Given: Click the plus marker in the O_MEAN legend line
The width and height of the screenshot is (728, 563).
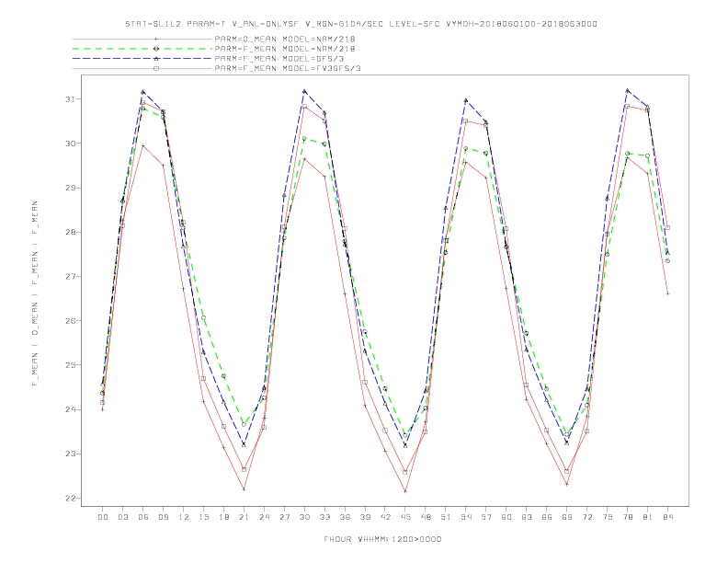Looking at the screenshot, I should [156, 39].
